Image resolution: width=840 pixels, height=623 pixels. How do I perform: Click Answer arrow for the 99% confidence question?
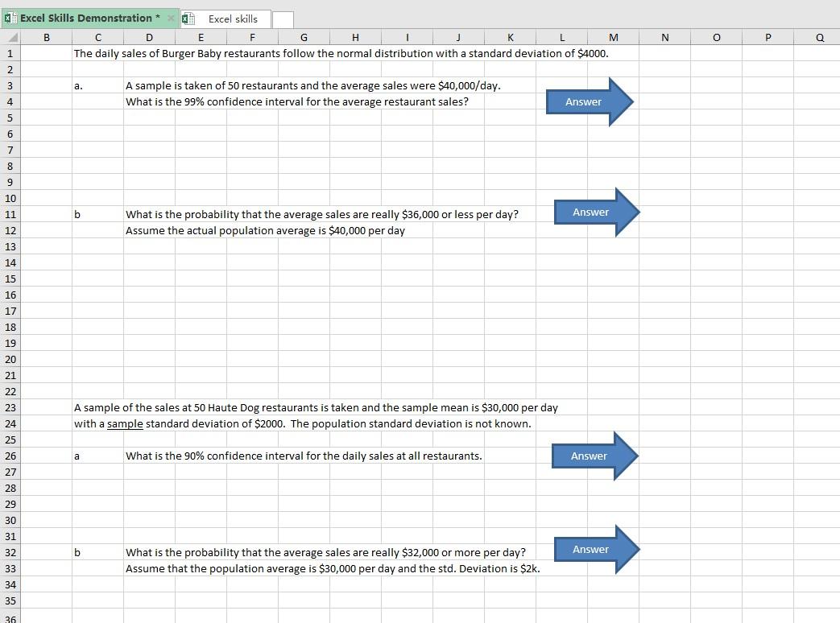(590, 101)
